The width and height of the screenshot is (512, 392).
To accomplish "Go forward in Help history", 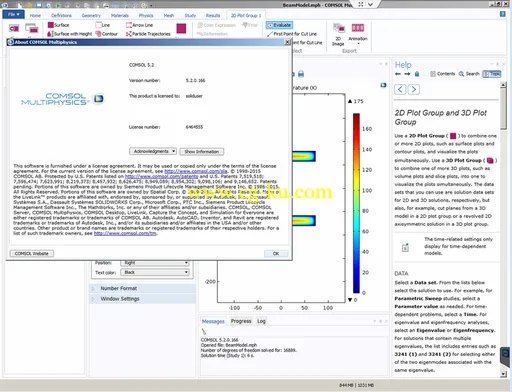I will (407, 74).
